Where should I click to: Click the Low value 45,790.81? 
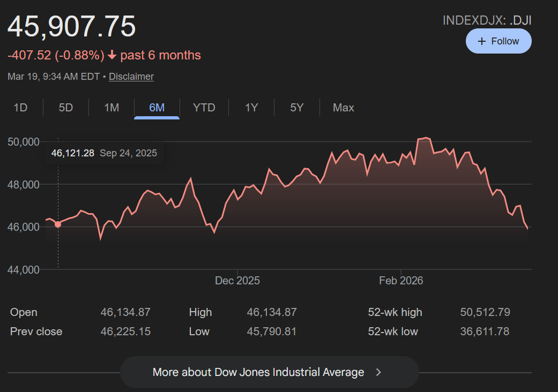(x=272, y=331)
